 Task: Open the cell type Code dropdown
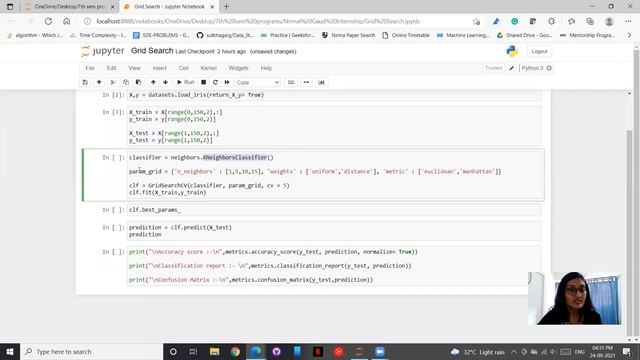coord(258,82)
